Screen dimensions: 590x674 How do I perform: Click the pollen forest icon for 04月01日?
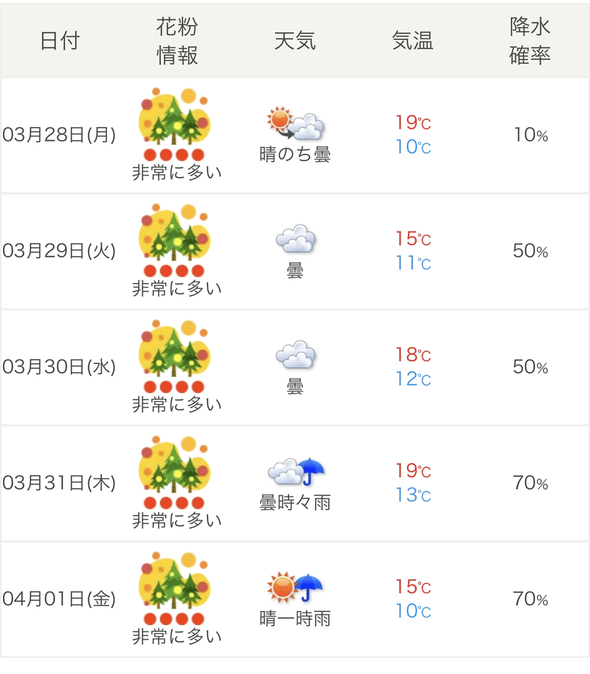[174, 580]
